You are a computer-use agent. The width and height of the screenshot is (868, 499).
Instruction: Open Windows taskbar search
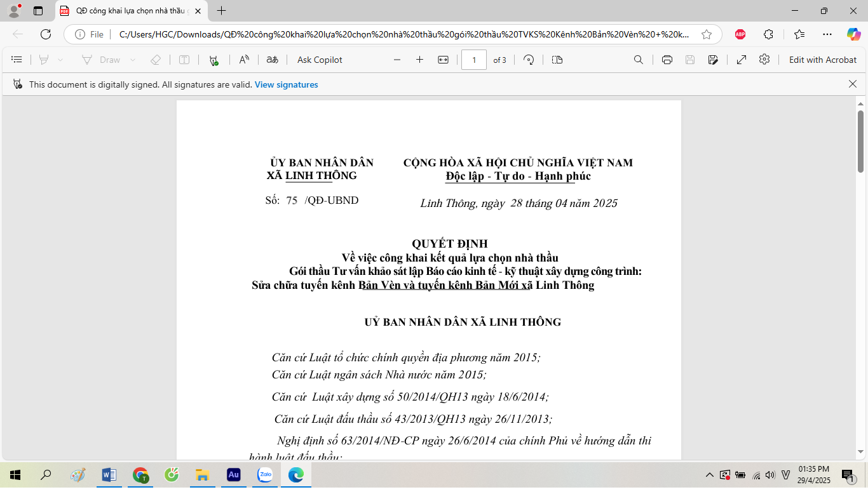coord(46,475)
